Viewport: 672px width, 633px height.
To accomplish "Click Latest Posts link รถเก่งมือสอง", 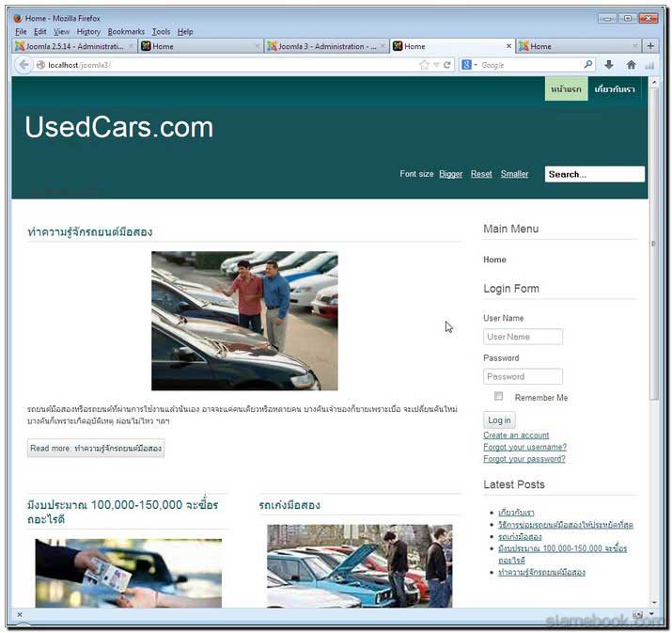I will [x=520, y=536].
